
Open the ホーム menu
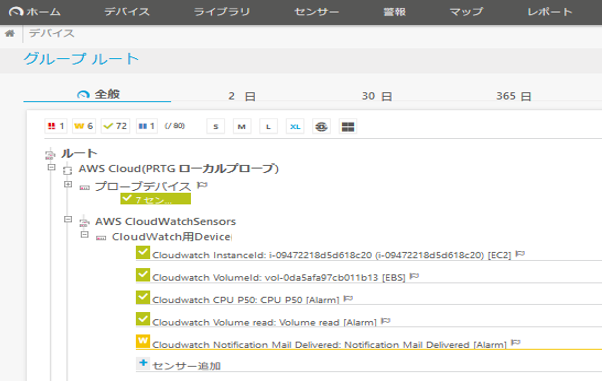[35, 12]
